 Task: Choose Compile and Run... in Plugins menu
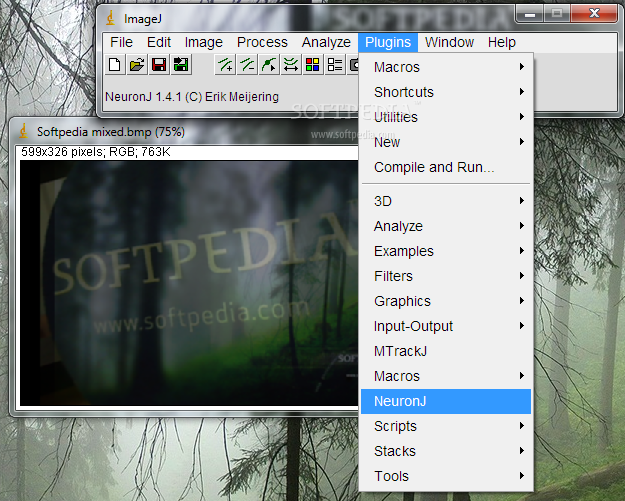click(x=446, y=167)
